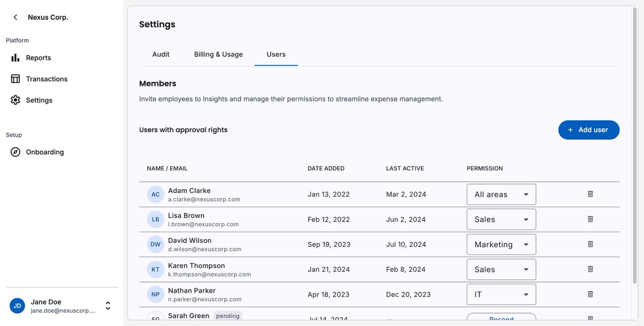Click the LAST ACTIVE column header
The height and width of the screenshot is (326, 644).
405,168
